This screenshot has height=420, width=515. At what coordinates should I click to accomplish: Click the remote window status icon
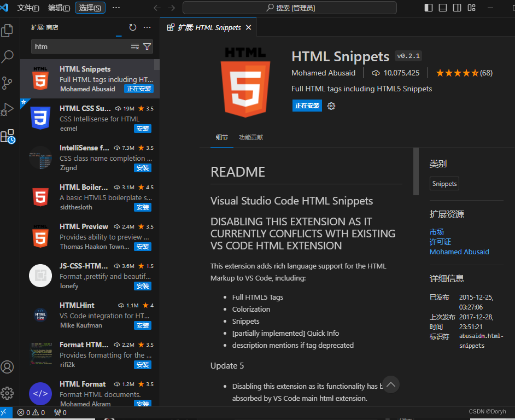point(6,412)
